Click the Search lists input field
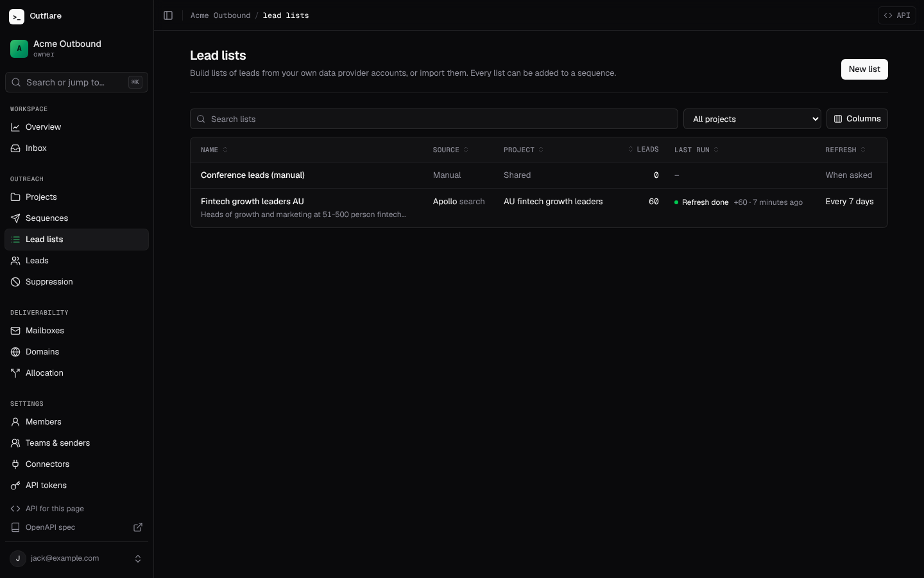 click(x=434, y=119)
